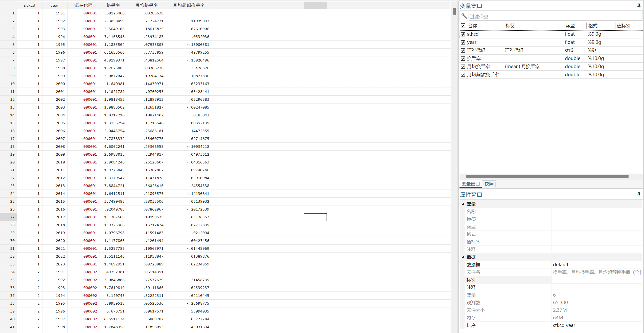644x333 pixels.
Task: Click the 月均换手率 column header
Action: pyautogui.click(x=147, y=5)
